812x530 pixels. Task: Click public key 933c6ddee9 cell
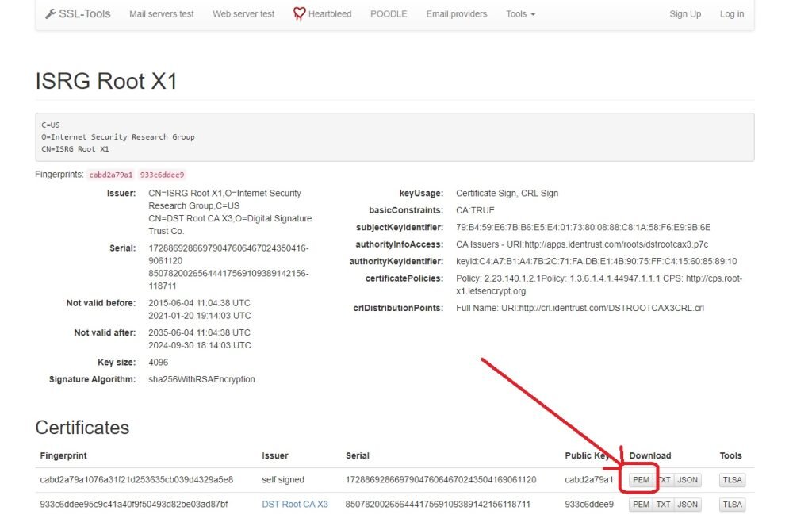[x=589, y=504]
